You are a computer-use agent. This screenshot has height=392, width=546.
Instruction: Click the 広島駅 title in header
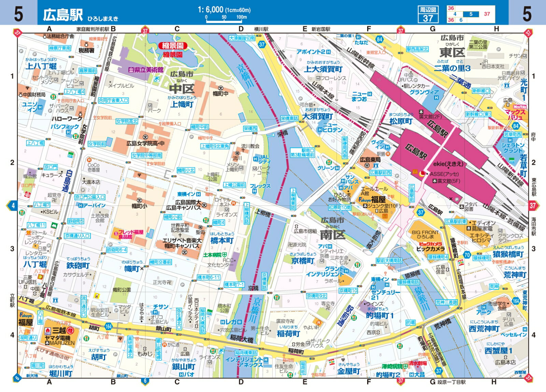[x=63, y=15]
